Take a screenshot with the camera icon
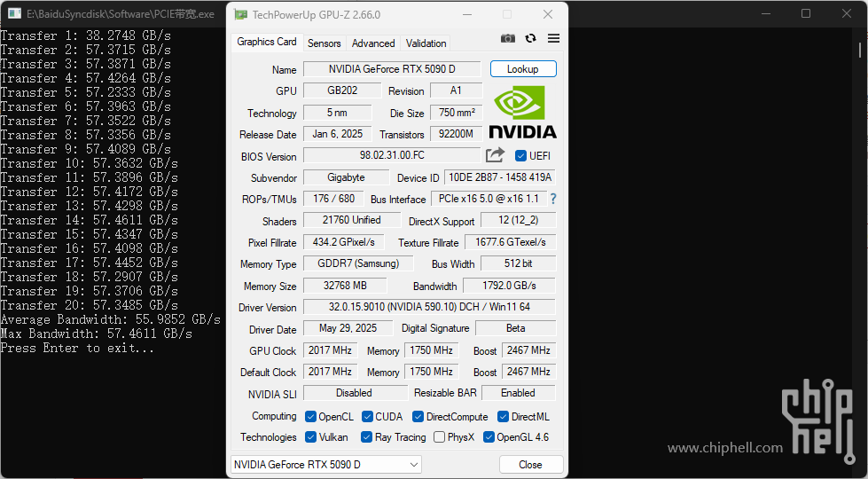868x479 pixels. click(x=508, y=38)
